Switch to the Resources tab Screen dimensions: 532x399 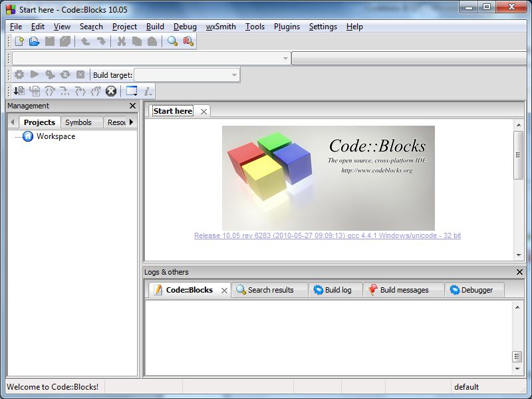pyautogui.click(x=116, y=122)
